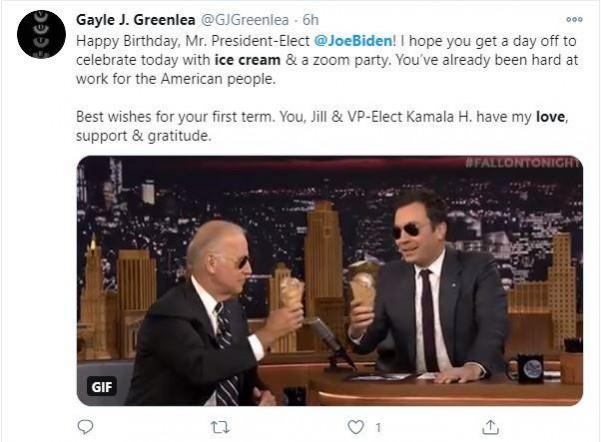Click the #FALLONTONIGHT watermark on GIF
The width and height of the screenshot is (601, 442).
(x=523, y=163)
